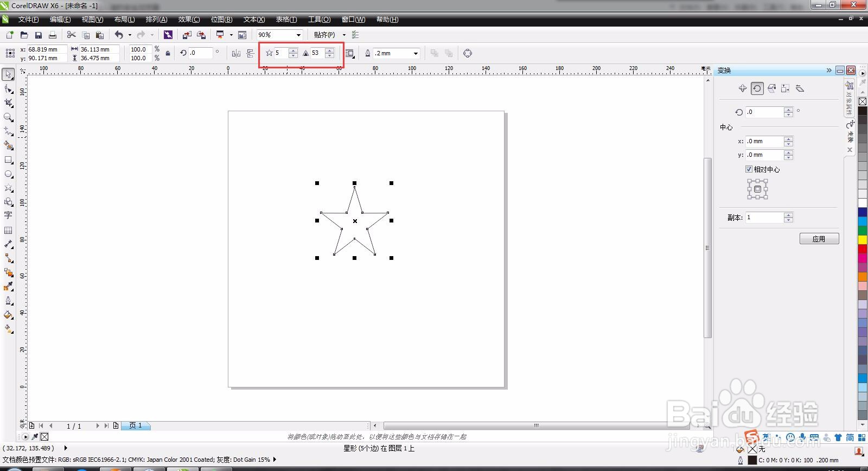Open the 工具(O) menu
Image resolution: width=868 pixels, height=471 pixels.
tap(319, 19)
